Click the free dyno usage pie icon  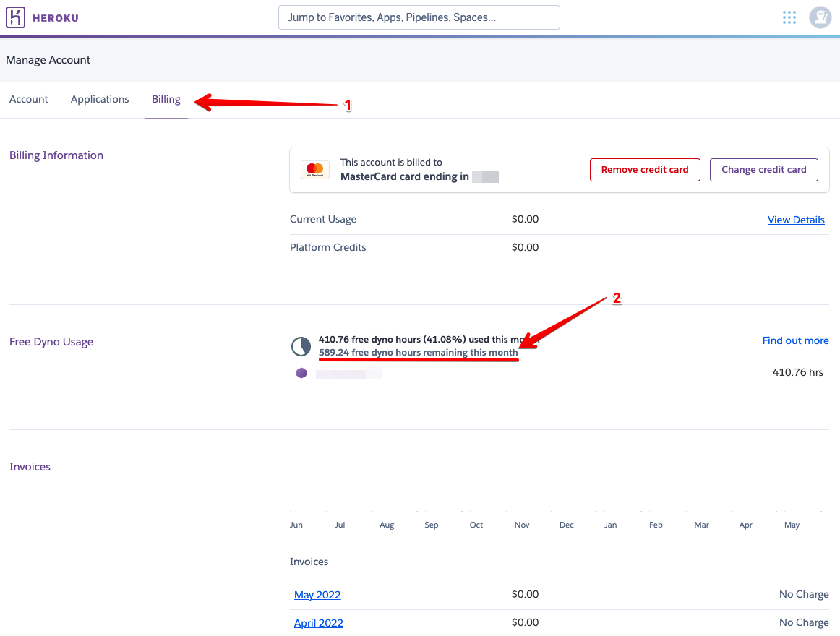[x=301, y=346]
